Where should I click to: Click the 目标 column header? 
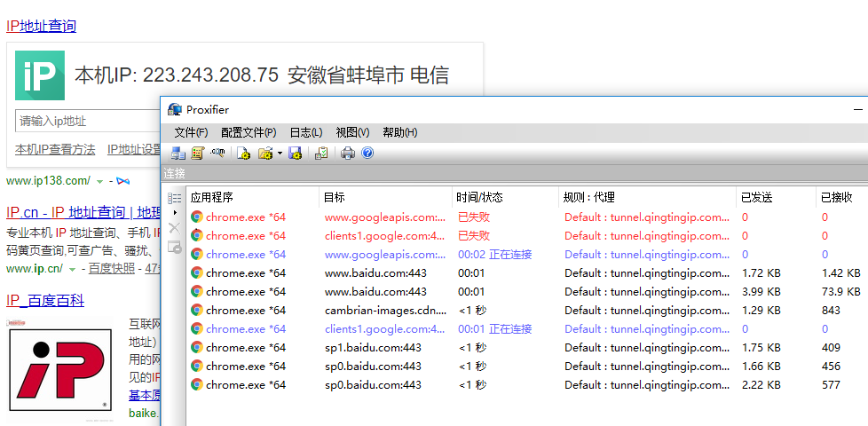[x=385, y=198]
